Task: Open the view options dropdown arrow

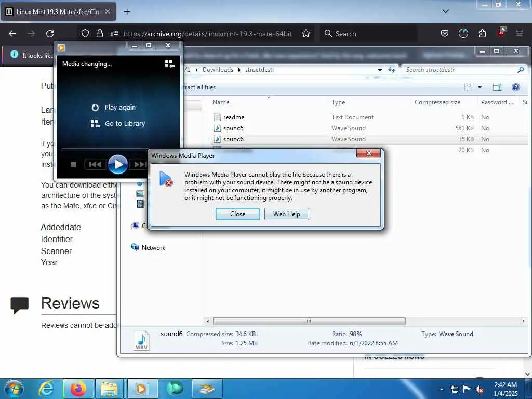Action: tap(480, 87)
